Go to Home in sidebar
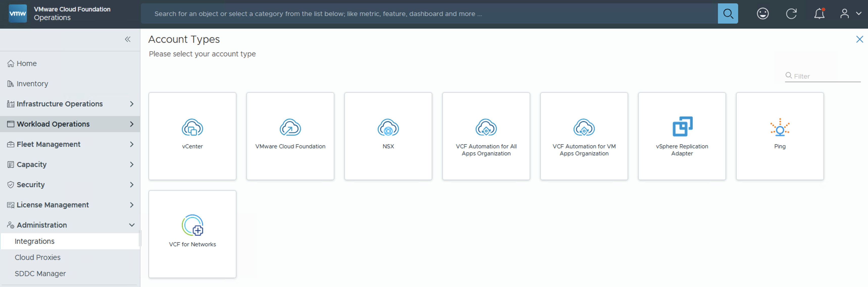This screenshot has height=287, width=868. [27, 63]
